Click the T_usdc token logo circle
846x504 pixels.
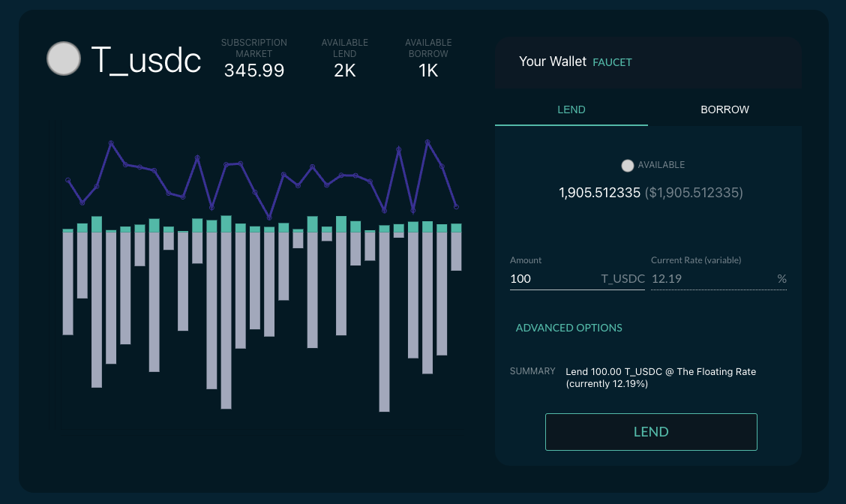(x=64, y=58)
